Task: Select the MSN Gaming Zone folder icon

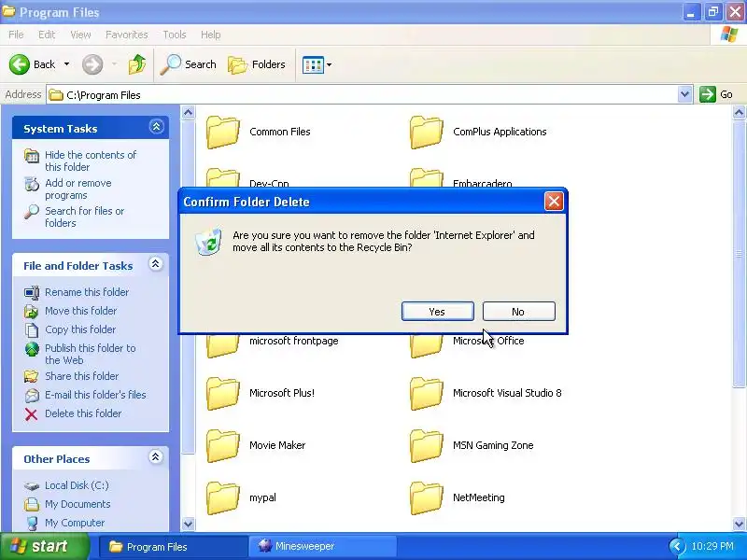Action: (426, 446)
